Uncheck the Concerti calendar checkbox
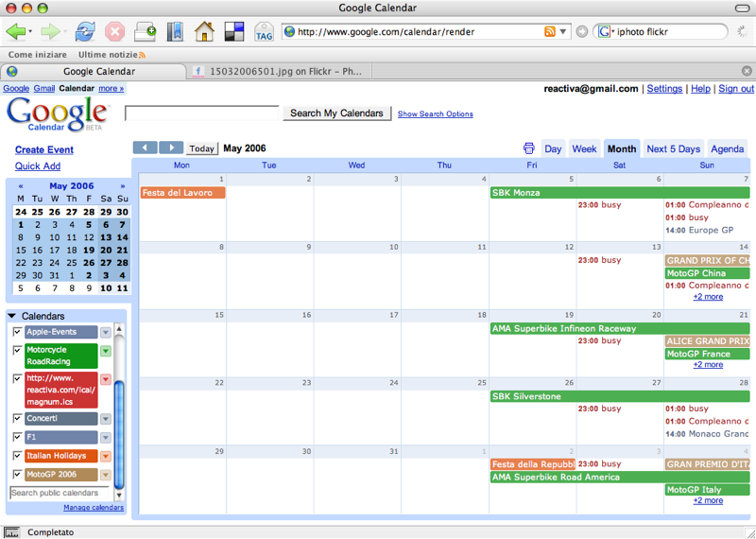 pos(17,418)
